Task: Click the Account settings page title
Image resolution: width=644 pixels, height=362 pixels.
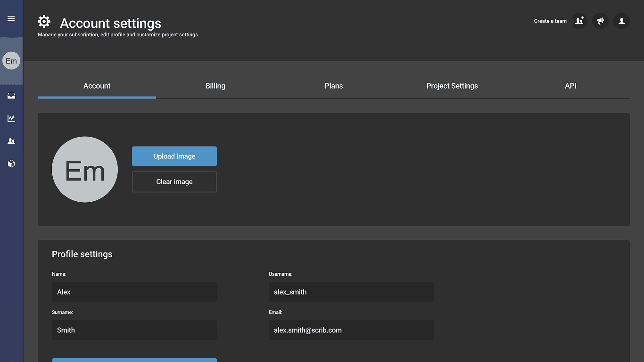Action: (111, 23)
